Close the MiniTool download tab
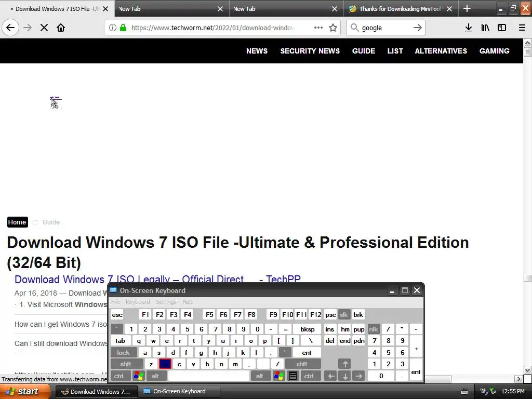The width and height of the screenshot is (532, 399). (x=449, y=9)
